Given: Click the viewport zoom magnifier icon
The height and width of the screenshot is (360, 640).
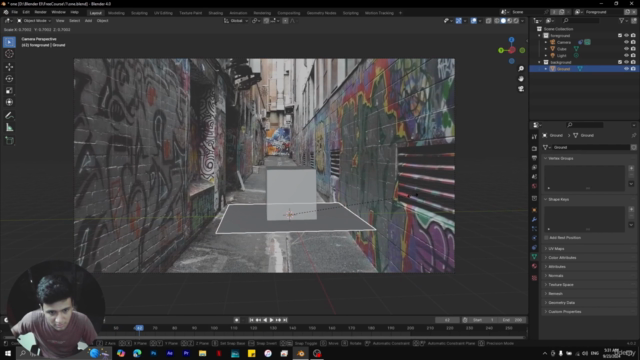Looking at the screenshot, I should (521, 69).
